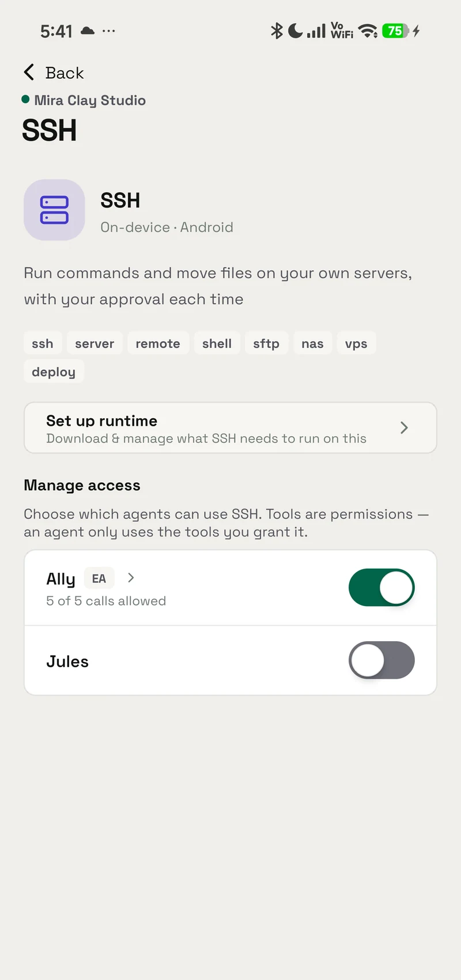The width and height of the screenshot is (461, 980).
Task: Open the Mira Clay Studio workspace label
Action: (90, 100)
